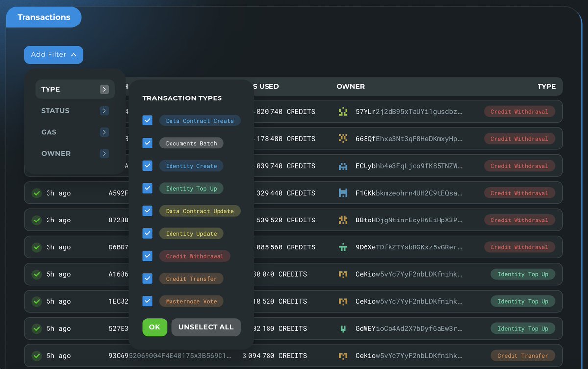Viewport: 588px width, 369px height.
Task: Click the identicon next to BBtoH address
Action: point(343,220)
